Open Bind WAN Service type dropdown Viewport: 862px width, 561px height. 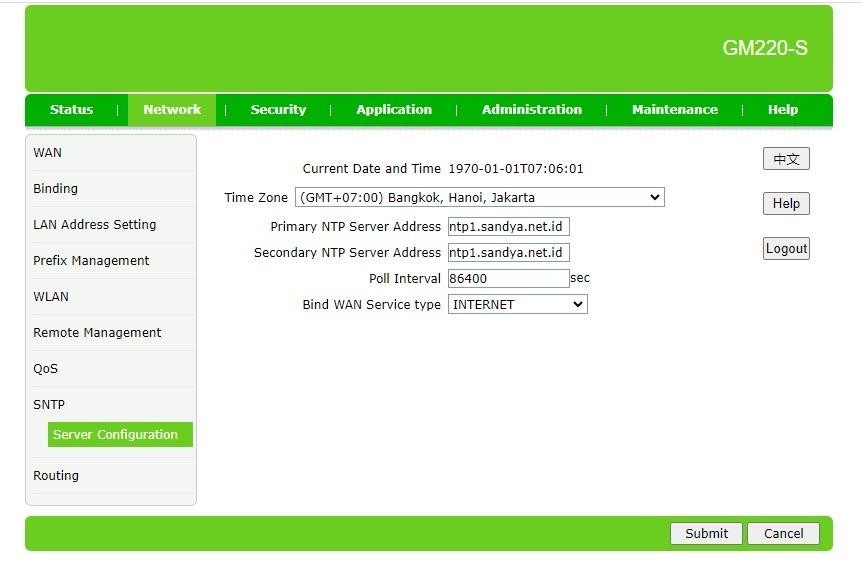(x=517, y=305)
